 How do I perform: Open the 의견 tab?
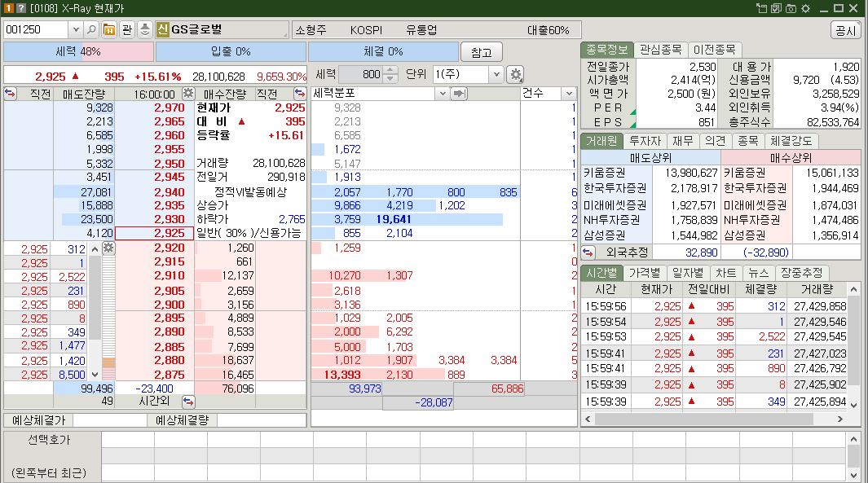coord(716,141)
